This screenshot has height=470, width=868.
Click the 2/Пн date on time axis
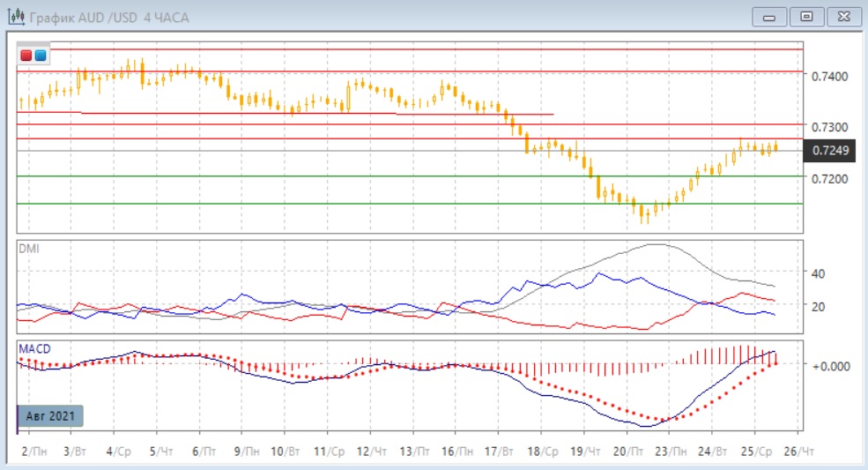(x=37, y=451)
